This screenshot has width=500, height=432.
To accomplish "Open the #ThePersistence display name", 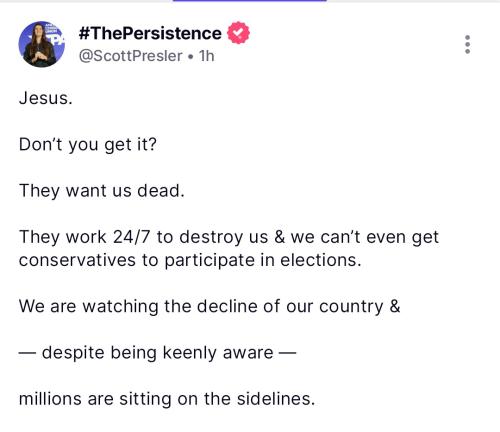I will click(x=150, y=33).
